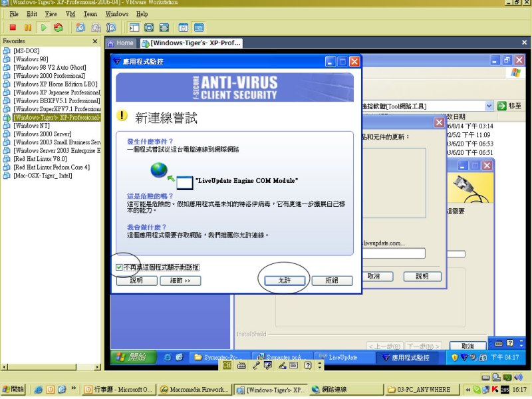Click Internet Explorer icon in host quick launch
Viewport: 532px width, 399px height.
(39, 390)
